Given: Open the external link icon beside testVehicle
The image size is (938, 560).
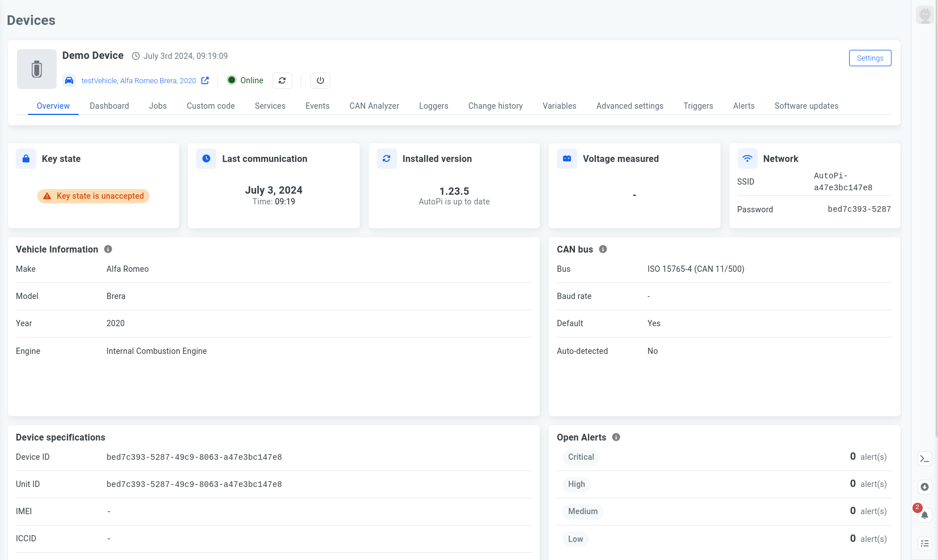Looking at the screenshot, I should pyautogui.click(x=205, y=80).
